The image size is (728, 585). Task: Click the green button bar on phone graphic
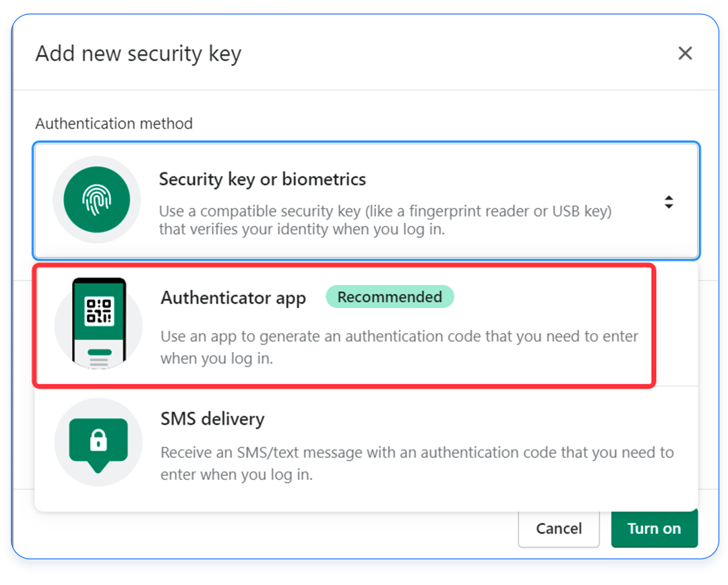point(99,352)
